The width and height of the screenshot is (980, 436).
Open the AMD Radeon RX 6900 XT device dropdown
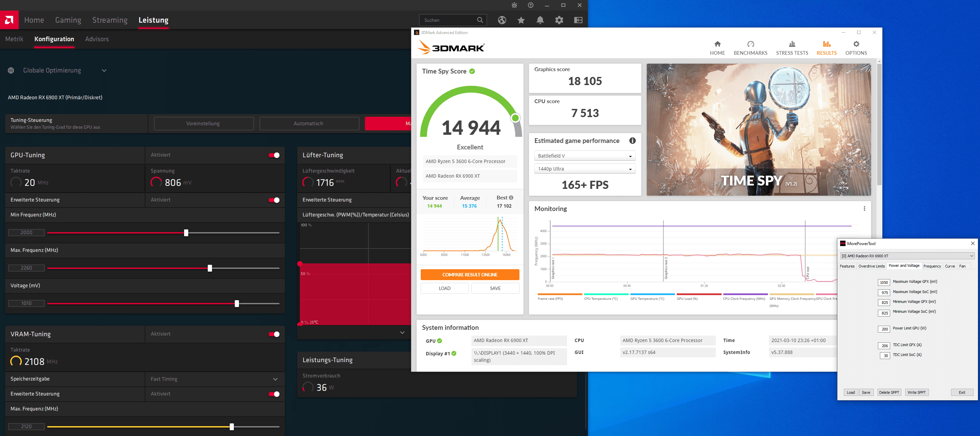pos(907,256)
